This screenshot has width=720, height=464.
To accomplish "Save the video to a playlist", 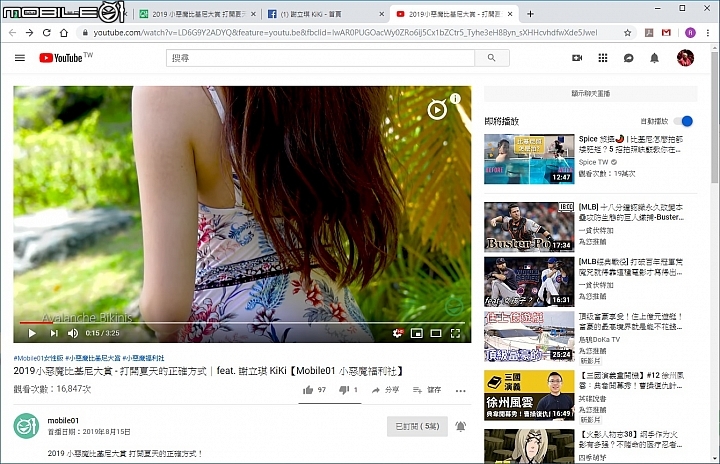I will click(x=427, y=390).
